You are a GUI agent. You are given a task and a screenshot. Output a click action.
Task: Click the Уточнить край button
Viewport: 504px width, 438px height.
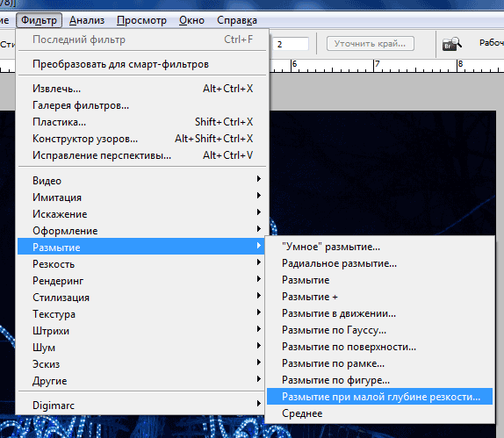click(x=371, y=43)
